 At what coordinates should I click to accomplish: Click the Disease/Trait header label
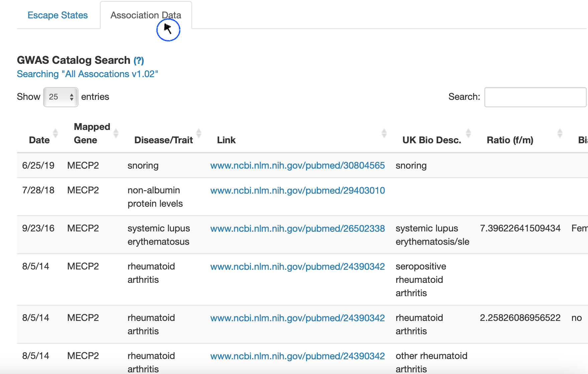[163, 140]
